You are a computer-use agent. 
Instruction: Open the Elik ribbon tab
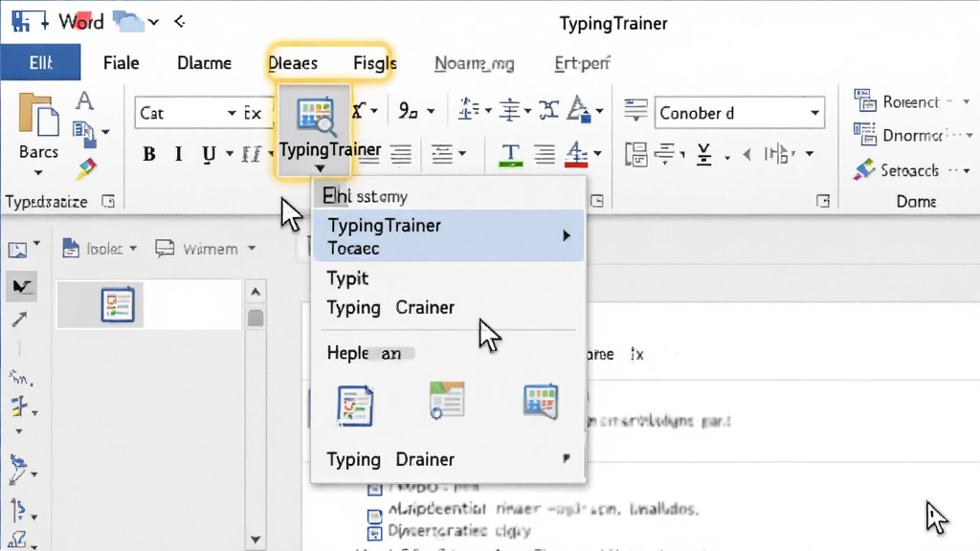pyautogui.click(x=40, y=62)
